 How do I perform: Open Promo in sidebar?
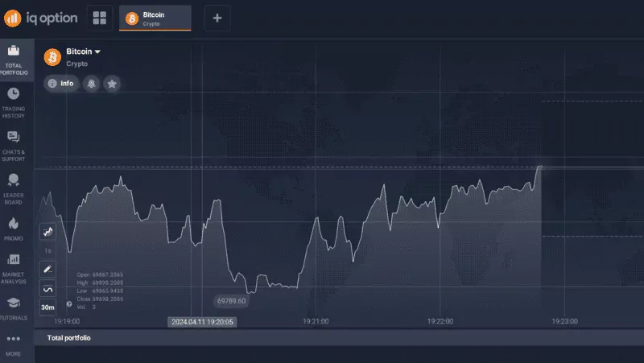(x=14, y=229)
